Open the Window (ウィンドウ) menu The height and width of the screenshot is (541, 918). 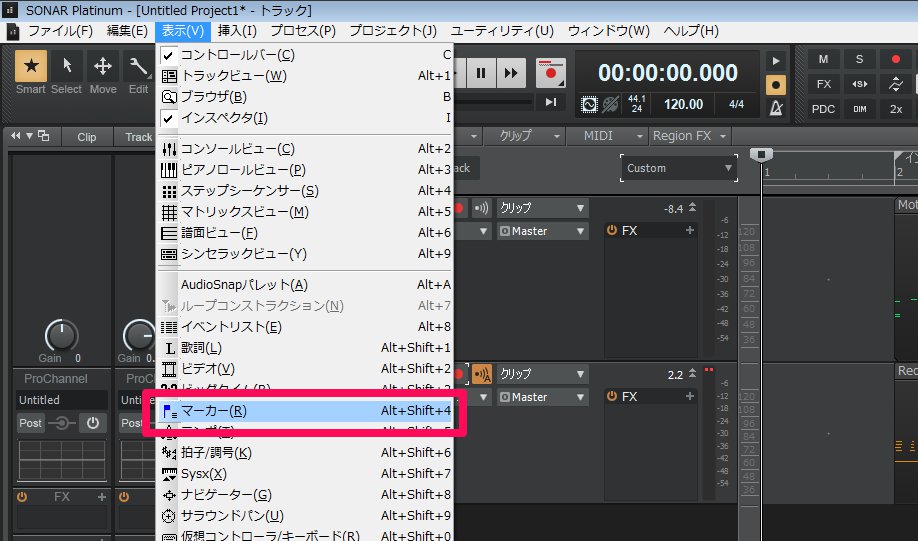[608, 31]
